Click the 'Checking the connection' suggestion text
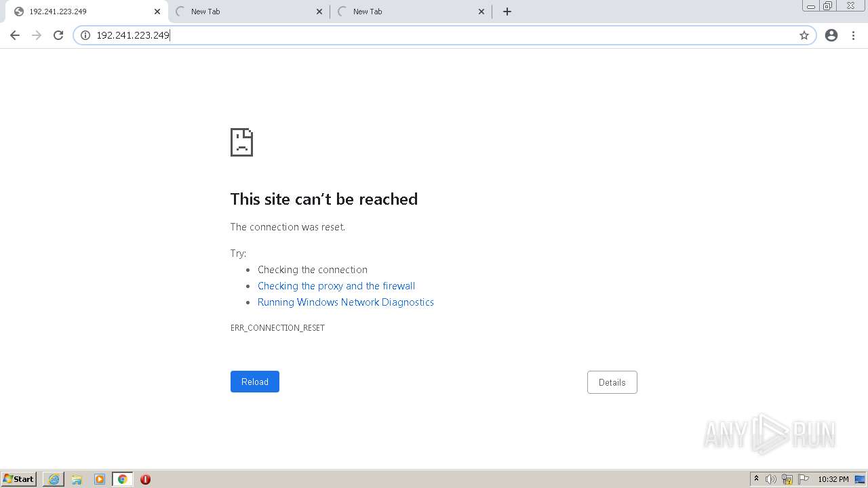868x488 pixels. click(313, 270)
